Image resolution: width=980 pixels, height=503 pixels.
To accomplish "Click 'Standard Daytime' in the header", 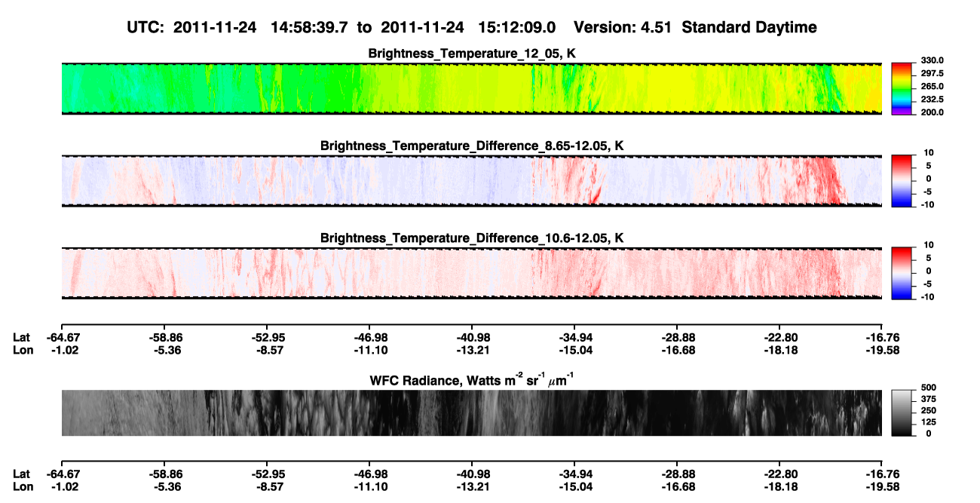I will click(x=748, y=28).
